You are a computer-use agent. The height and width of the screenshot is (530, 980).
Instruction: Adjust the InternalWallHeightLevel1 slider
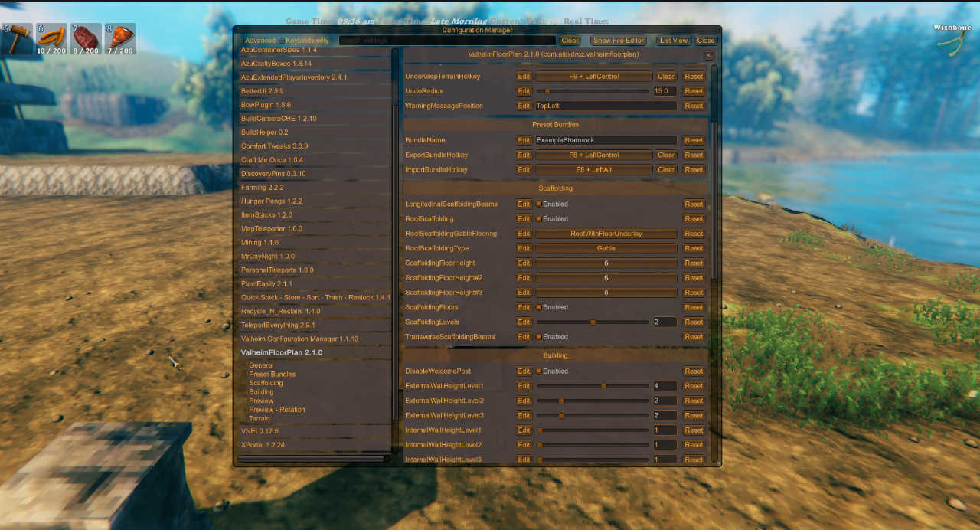click(x=593, y=430)
